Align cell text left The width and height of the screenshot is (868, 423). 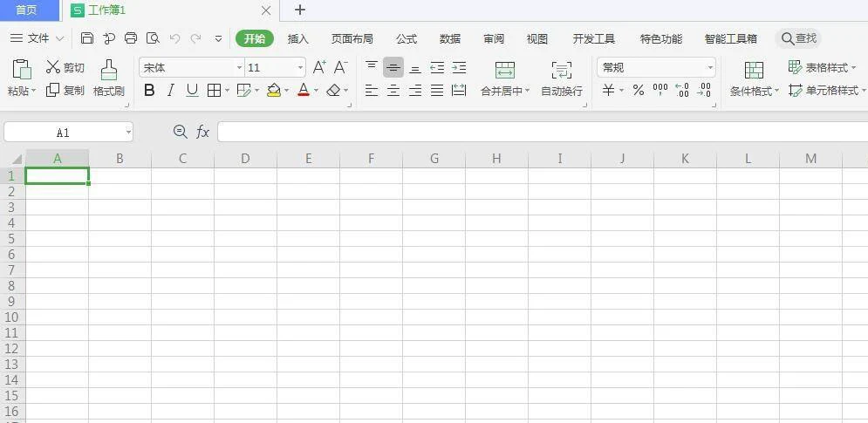coord(372,90)
